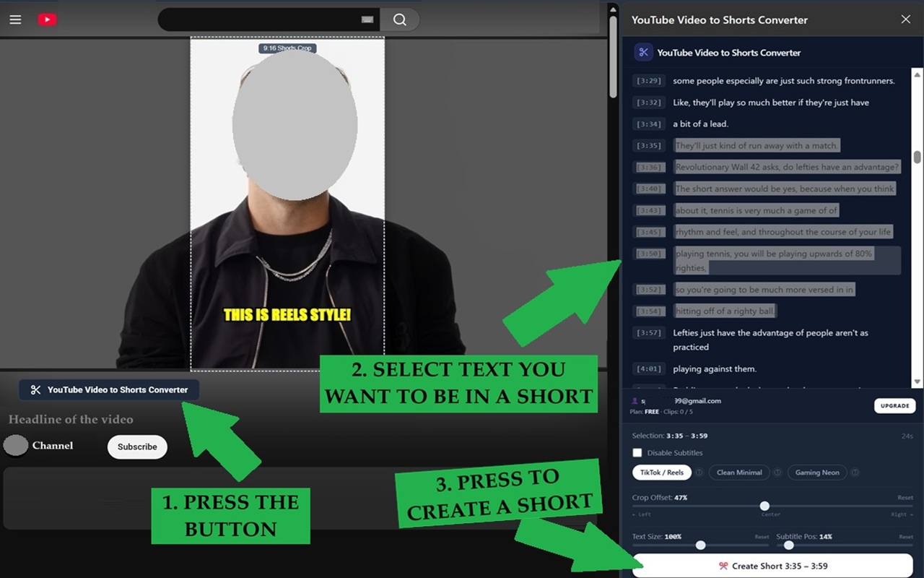Select line 'Lefties just have the advantage of people'
924x578 pixels.
pyautogui.click(x=770, y=340)
